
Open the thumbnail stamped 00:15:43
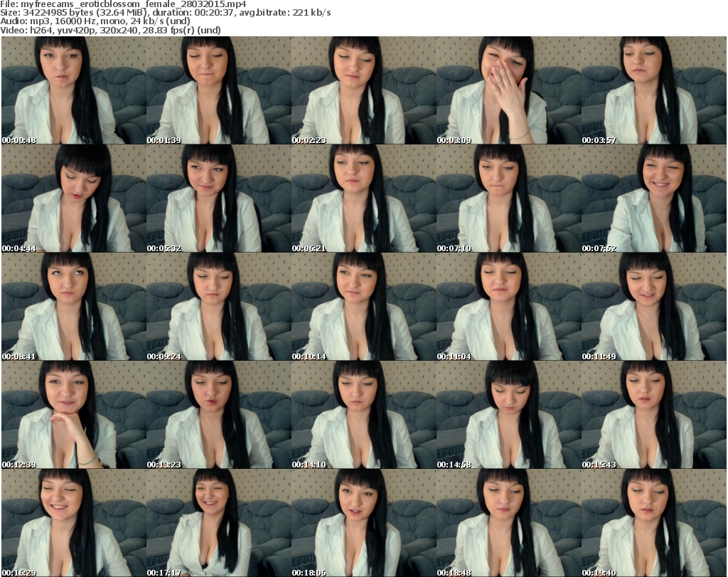pyautogui.click(x=654, y=415)
